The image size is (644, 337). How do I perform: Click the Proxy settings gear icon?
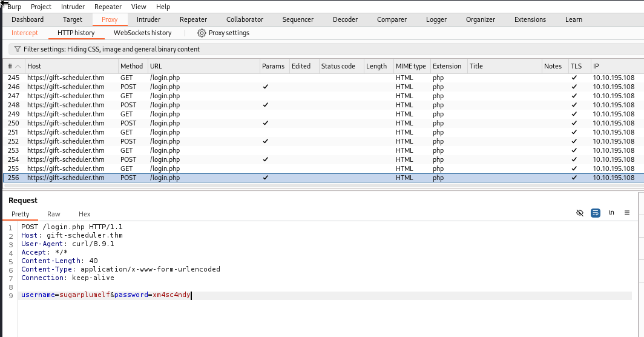[x=202, y=33]
